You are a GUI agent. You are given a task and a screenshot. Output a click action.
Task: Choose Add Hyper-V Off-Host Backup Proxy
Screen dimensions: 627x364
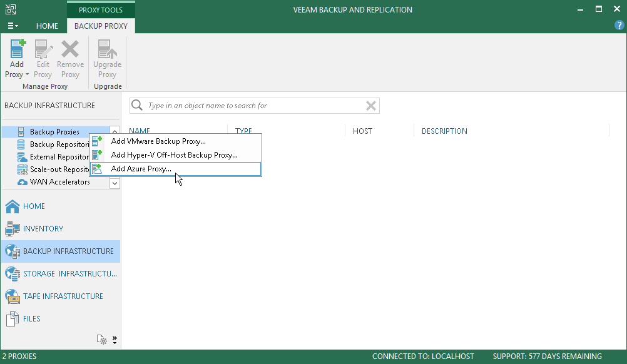point(176,155)
